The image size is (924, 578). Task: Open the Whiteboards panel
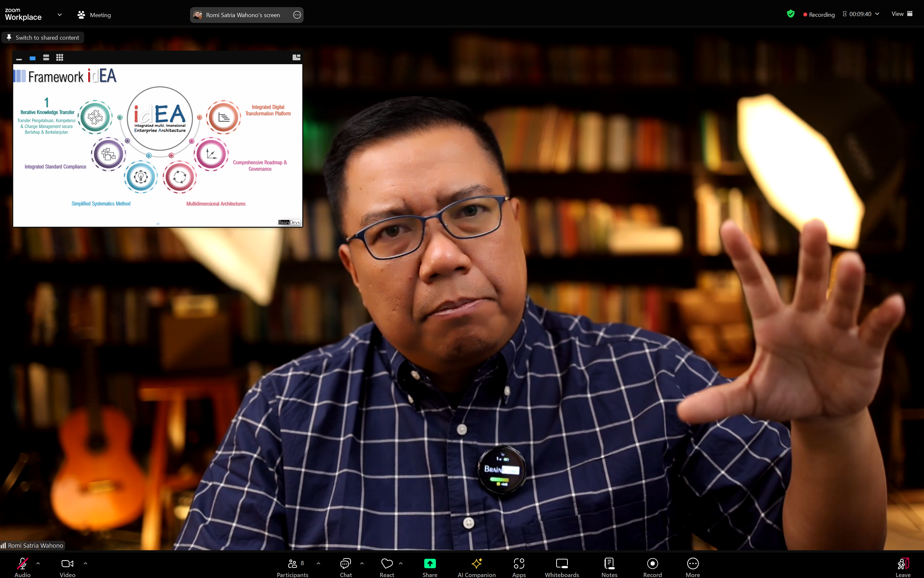tap(562, 567)
